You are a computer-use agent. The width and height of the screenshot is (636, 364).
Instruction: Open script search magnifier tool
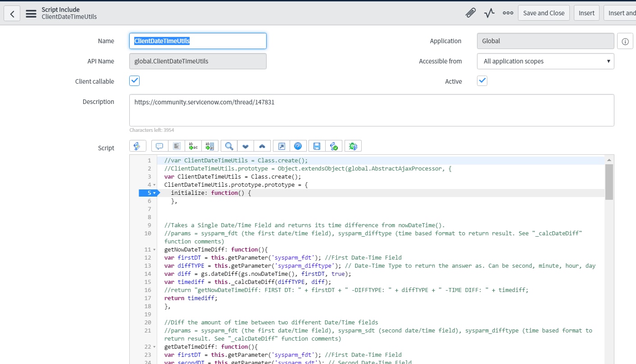(229, 146)
